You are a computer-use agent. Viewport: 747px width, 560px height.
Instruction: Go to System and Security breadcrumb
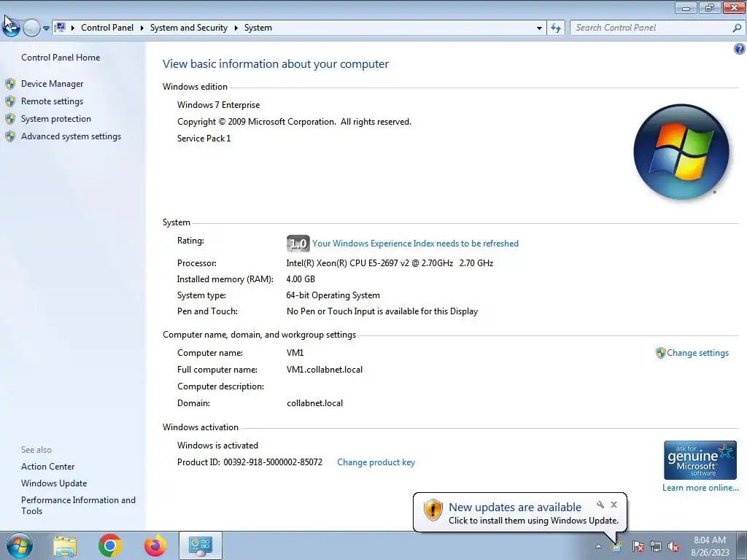[189, 28]
